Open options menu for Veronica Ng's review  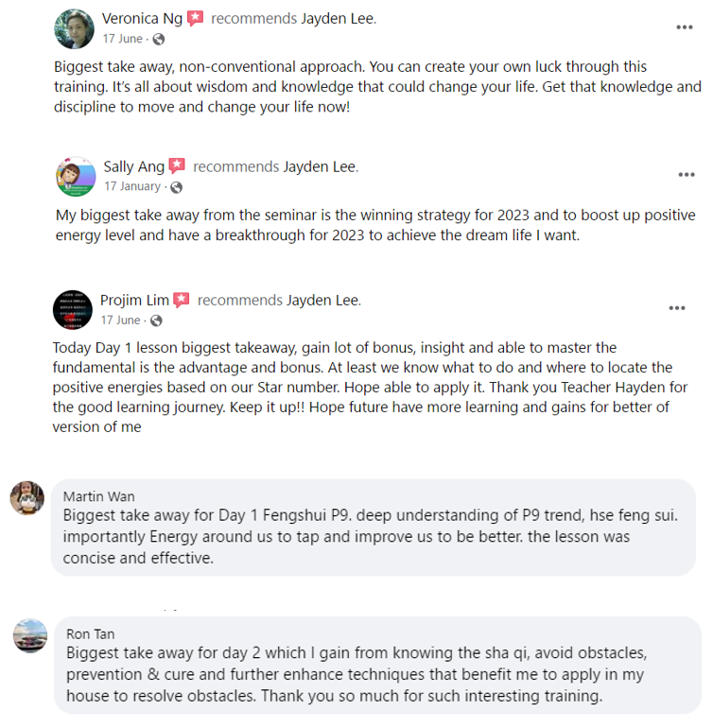point(685,27)
